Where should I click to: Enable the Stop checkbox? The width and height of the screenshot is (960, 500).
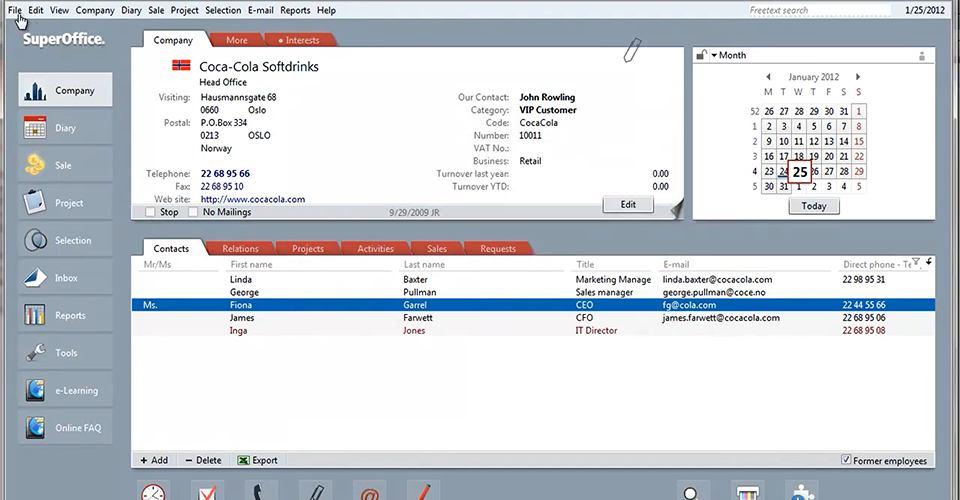click(150, 212)
